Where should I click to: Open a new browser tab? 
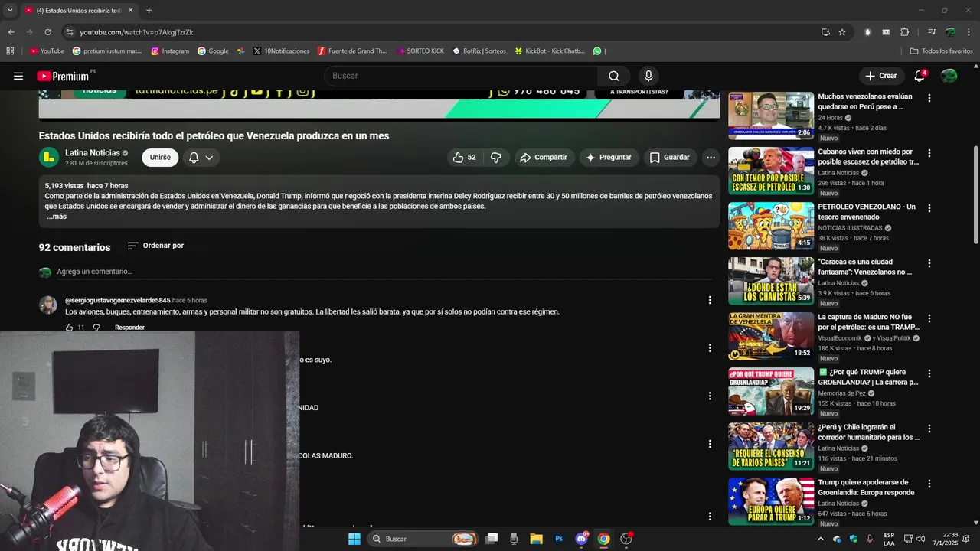pyautogui.click(x=149, y=11)
